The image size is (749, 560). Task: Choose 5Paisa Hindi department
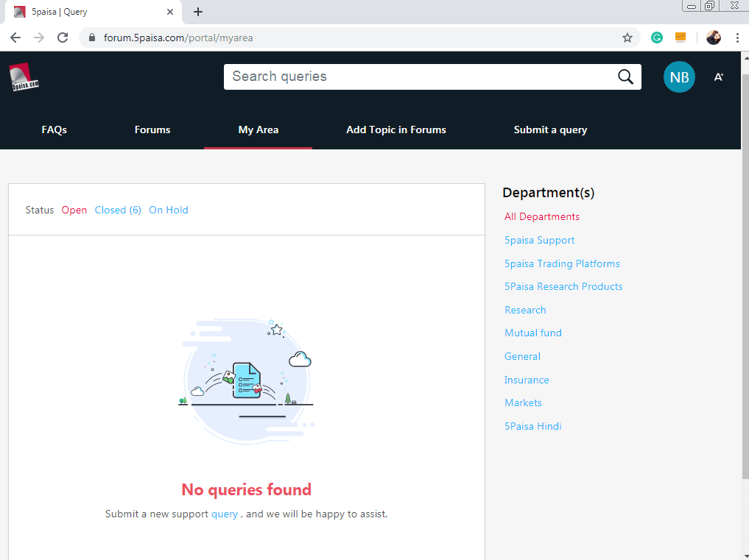[533, 426]
